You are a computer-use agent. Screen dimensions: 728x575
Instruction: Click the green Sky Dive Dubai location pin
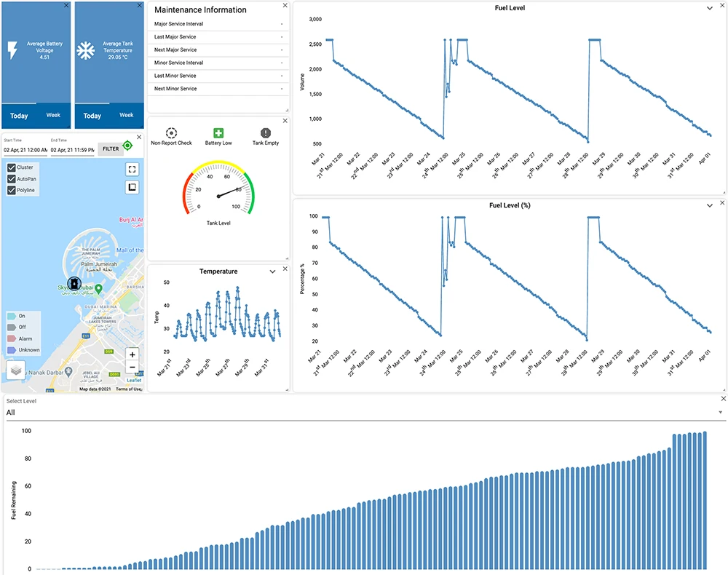click(98, 289)
